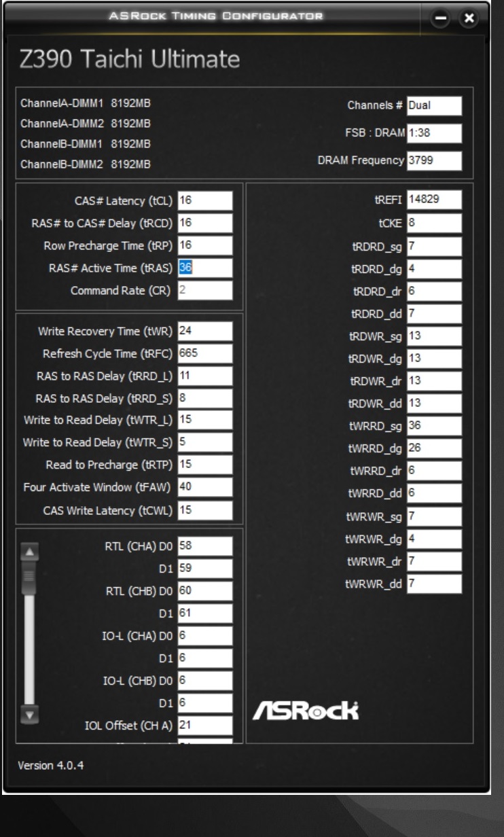Click the tRCD value field
The image size is (504, 837).
pyautogui.click(x=205, y=224)
